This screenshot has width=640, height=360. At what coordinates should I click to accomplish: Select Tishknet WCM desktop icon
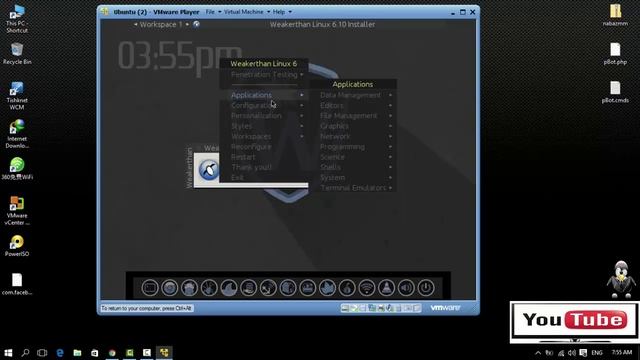point(17,96)
